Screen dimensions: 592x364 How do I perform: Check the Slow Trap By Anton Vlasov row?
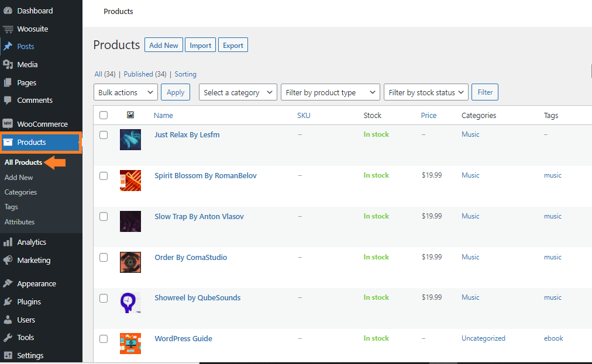click(x=104, y=216)
